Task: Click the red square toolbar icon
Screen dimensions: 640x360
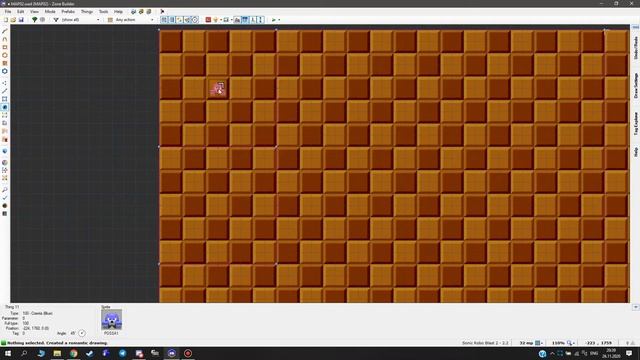Action: coord(208,20)
